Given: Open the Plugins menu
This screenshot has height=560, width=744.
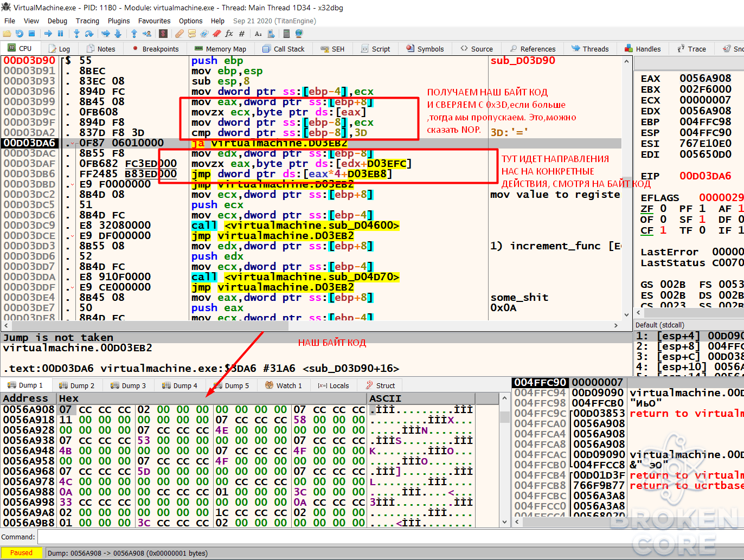Looking at the screenshot, I should (119, 21).
